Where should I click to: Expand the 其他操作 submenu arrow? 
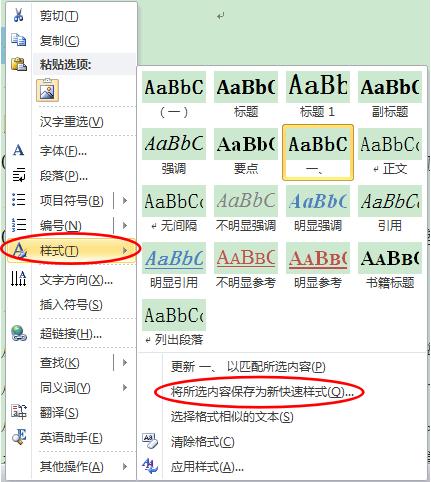125,466
